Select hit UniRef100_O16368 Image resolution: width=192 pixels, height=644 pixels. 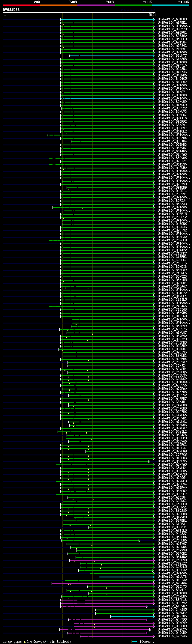172,316
